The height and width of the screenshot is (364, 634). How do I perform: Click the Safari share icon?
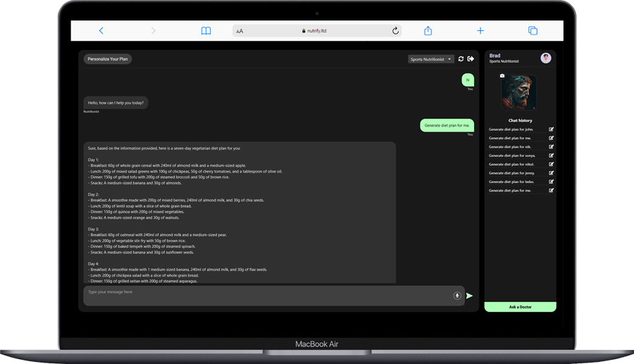click(x=428, y=31)
